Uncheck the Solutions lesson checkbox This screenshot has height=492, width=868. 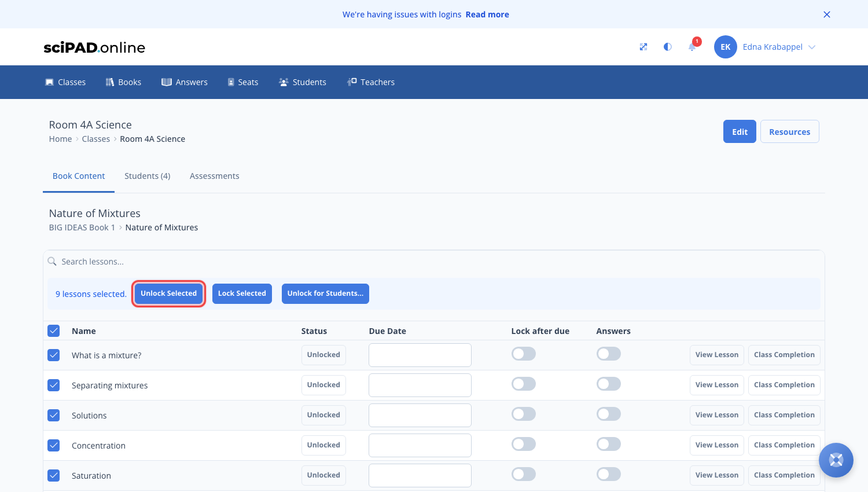54,415
